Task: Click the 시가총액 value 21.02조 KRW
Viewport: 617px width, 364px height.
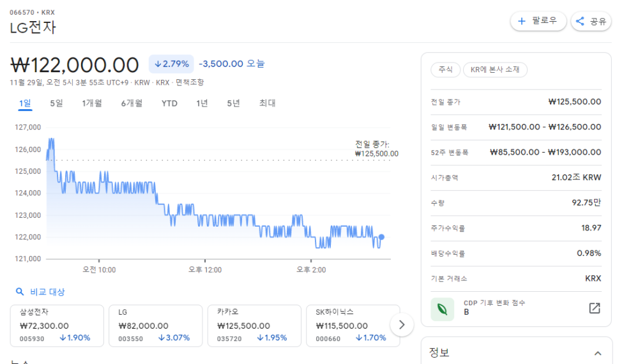Action: click(576, 177)
